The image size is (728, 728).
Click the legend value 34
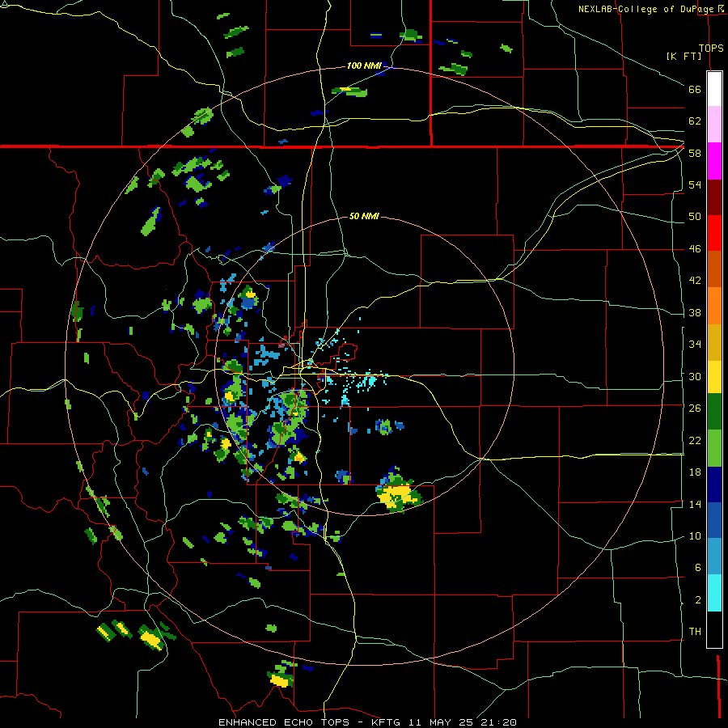[x=695, y=345]
